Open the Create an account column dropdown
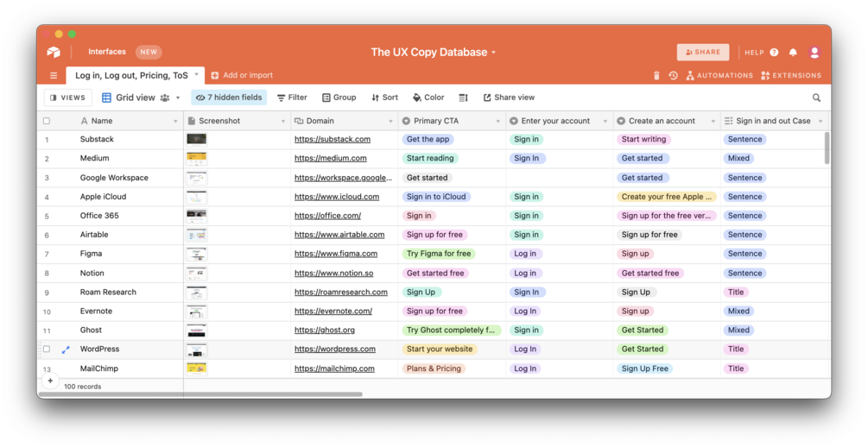 [x=713, y=121]
